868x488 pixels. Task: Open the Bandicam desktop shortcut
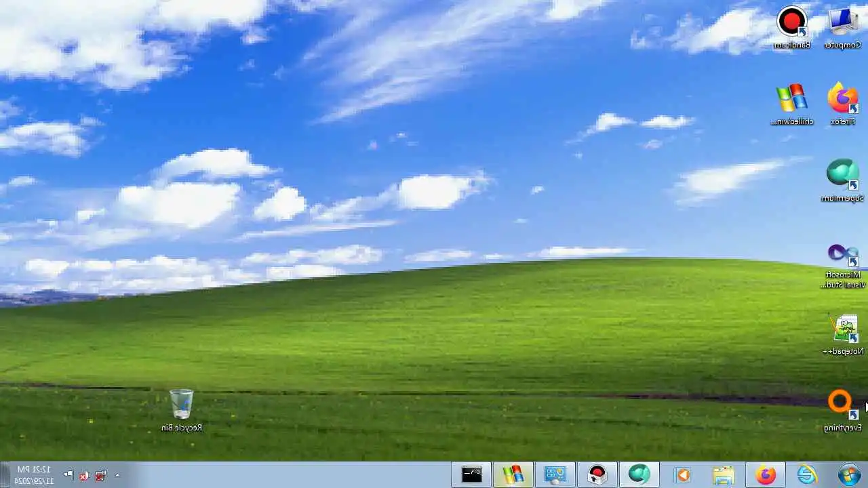pyautogui.click(x=792, y=28)
